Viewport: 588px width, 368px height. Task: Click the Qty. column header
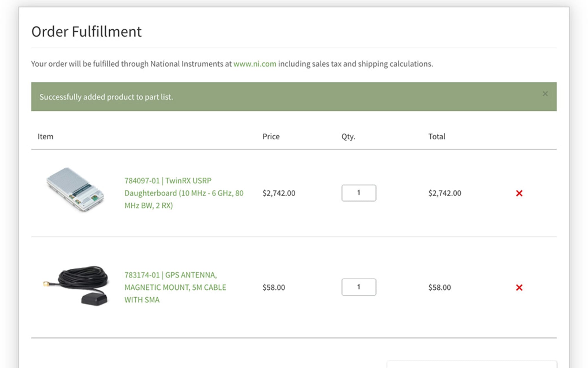click(348, 136)
